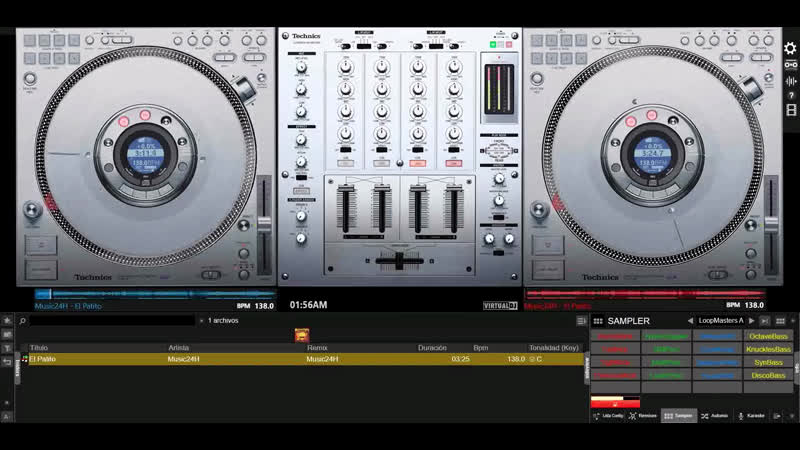
Task: Go to the next sampler bank arrow
Action: point(752,321)
